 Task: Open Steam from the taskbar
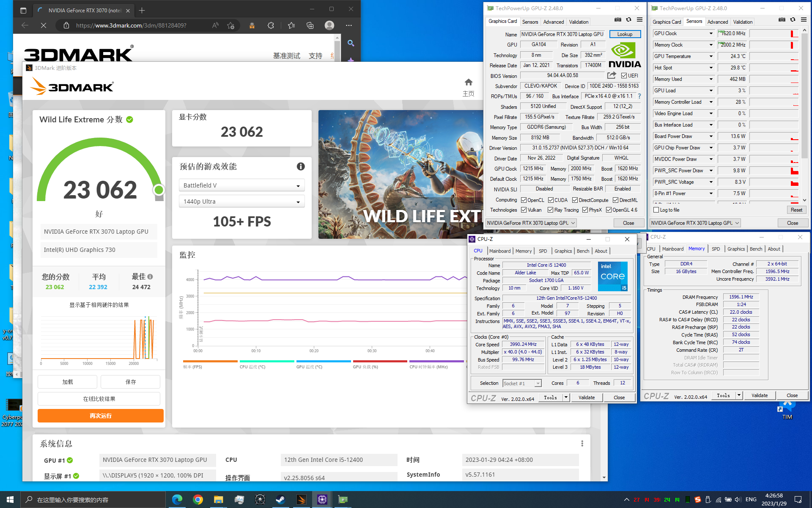click(x=280, y=500)
